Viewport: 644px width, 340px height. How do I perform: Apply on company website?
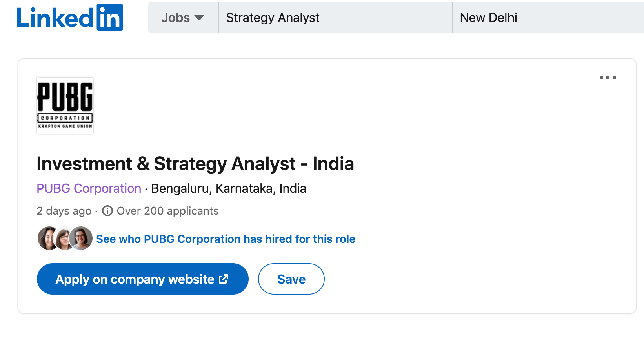click(x=135, y=279)
